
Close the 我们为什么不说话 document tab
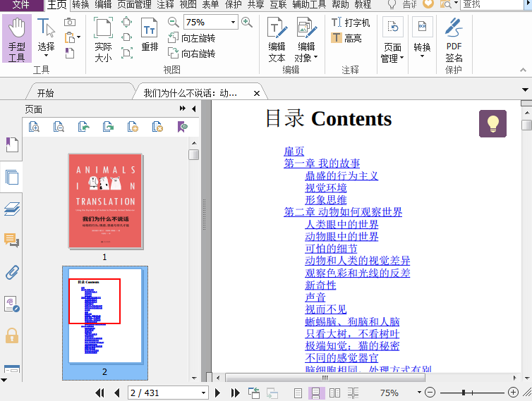click(257, 93)
